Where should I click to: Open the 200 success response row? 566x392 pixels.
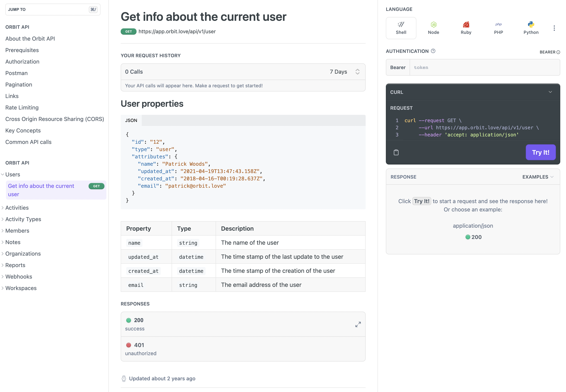pos(243,324)
